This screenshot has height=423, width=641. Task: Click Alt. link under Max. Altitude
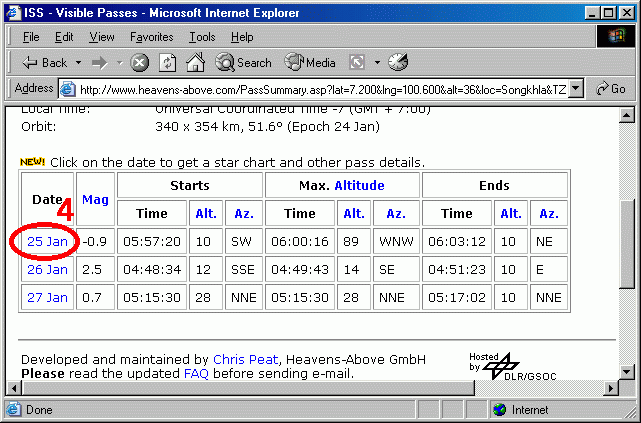click(354, 214)
